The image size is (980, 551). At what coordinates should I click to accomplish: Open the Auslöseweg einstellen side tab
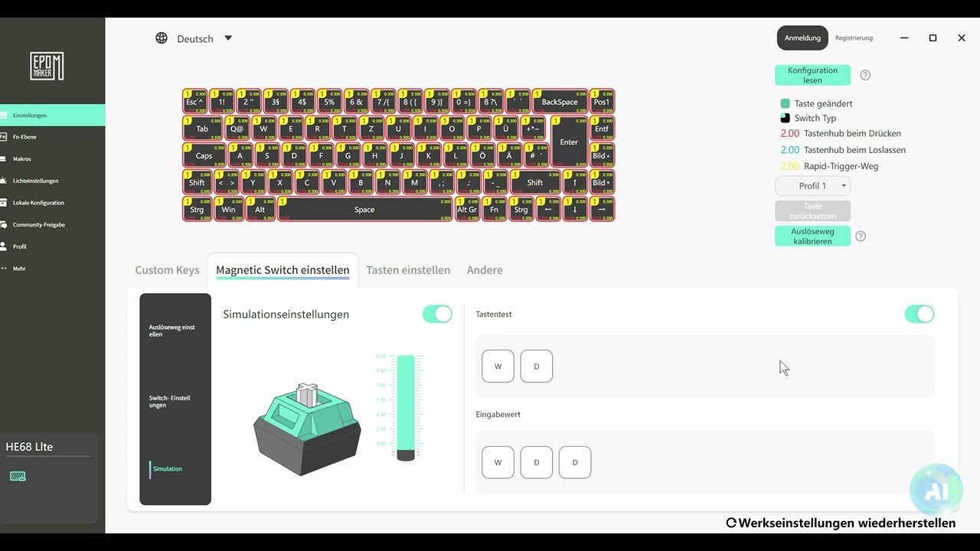pyautogui.click(x=172, y=331)
